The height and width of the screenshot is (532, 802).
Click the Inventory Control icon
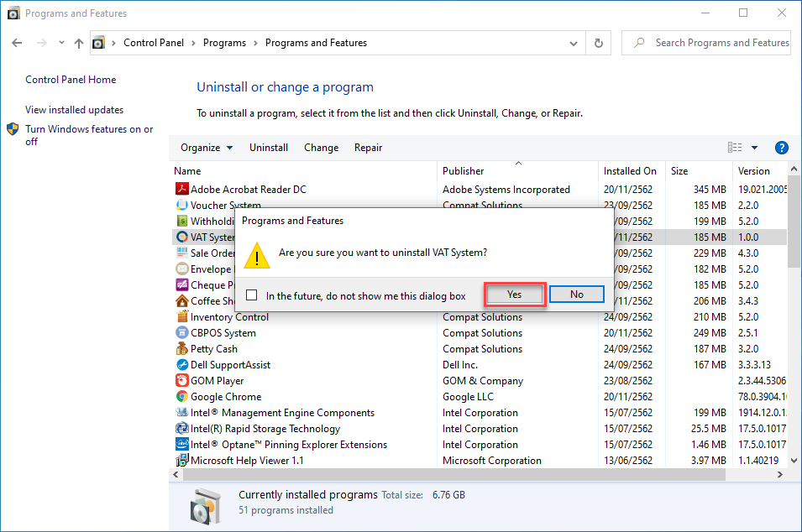click(181, 317)
